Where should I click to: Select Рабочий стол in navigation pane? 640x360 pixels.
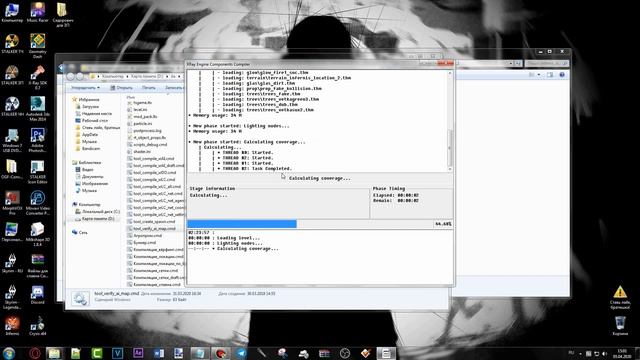[x=92, y=121]
